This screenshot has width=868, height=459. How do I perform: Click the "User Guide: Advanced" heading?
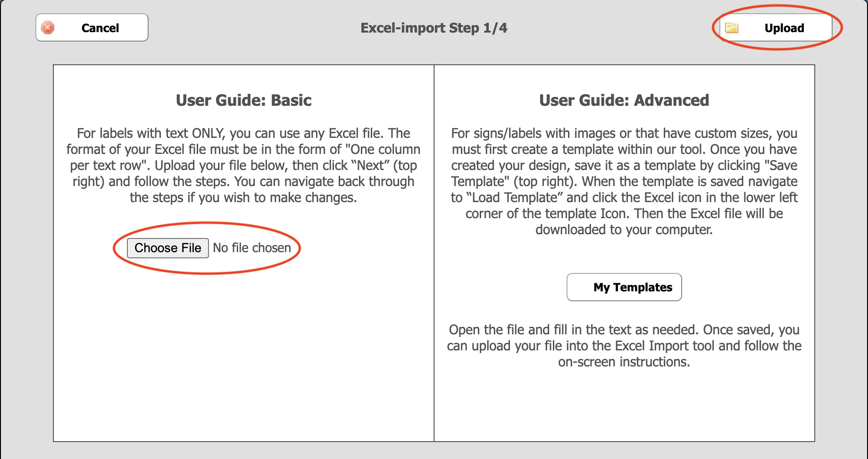click(624, 100)
